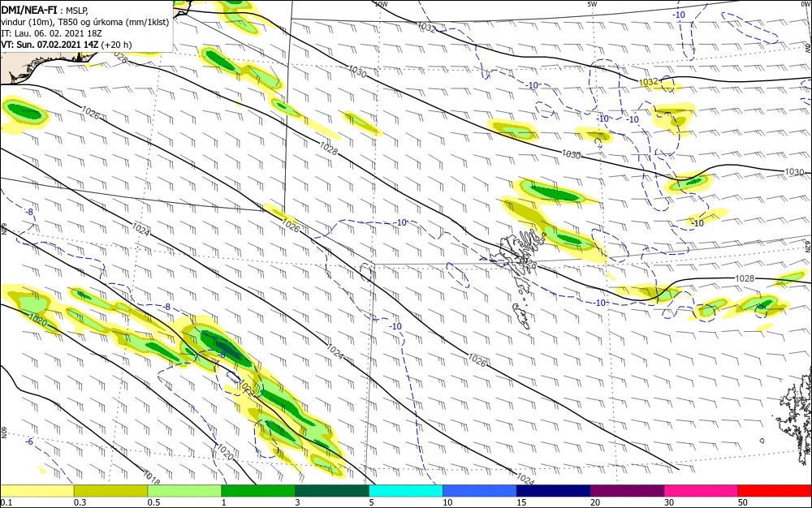This screenshot has width=812, height=508.
Task: Select the 'IT: Lau. 06. 02. 2021 18Z' line
Action: pos(51,33)
